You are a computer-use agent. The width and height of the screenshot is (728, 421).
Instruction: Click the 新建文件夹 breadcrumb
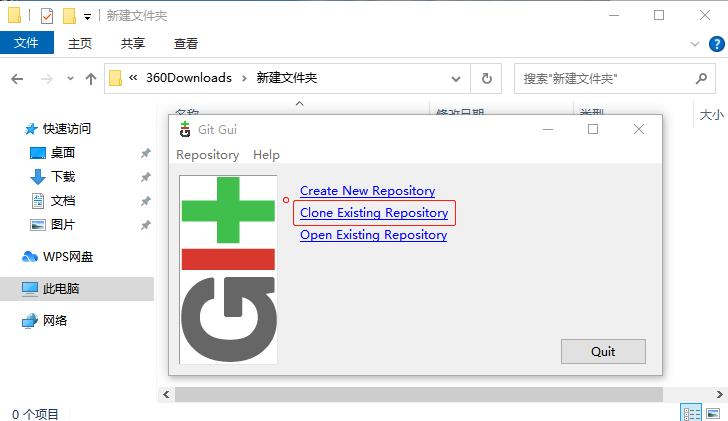(286, 78)
